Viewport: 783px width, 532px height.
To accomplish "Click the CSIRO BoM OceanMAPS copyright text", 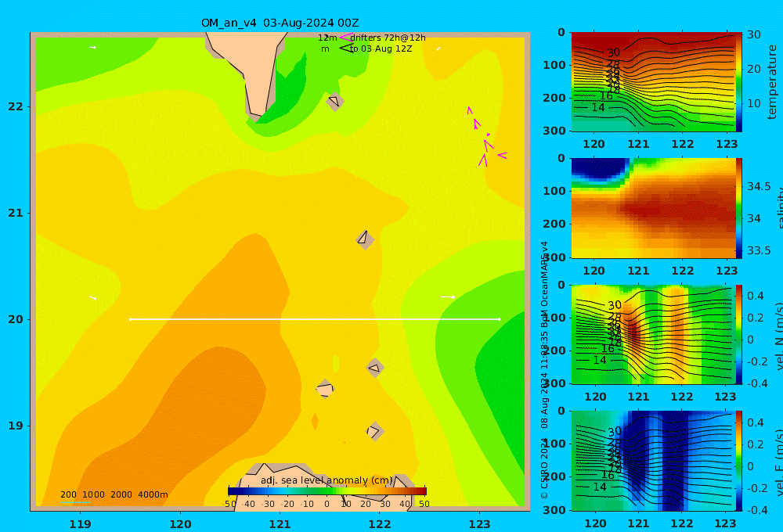I will (x=544, y=370).
